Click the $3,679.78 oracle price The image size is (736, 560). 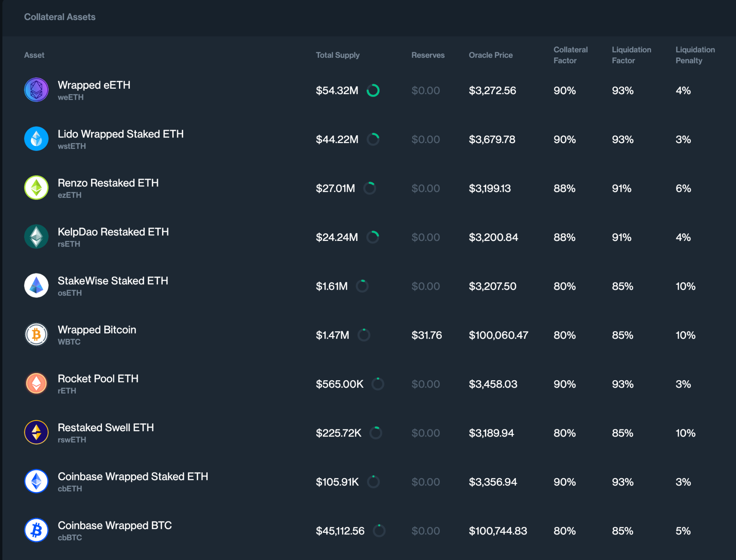pos(492,139)
